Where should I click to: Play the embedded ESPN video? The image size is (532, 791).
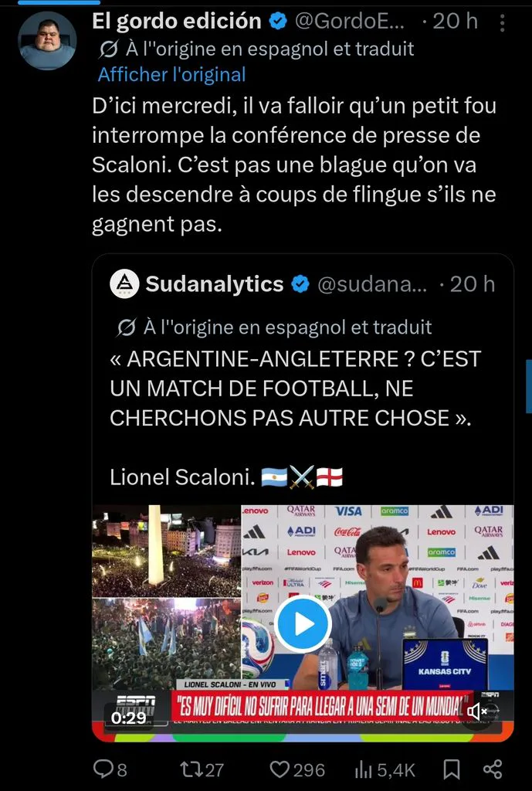303,624
